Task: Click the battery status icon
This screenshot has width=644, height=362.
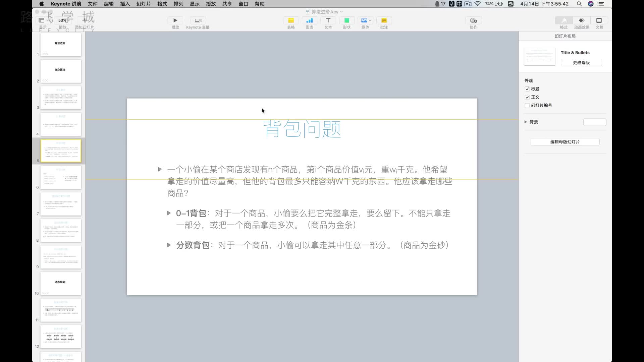Action: click(498, 4)
